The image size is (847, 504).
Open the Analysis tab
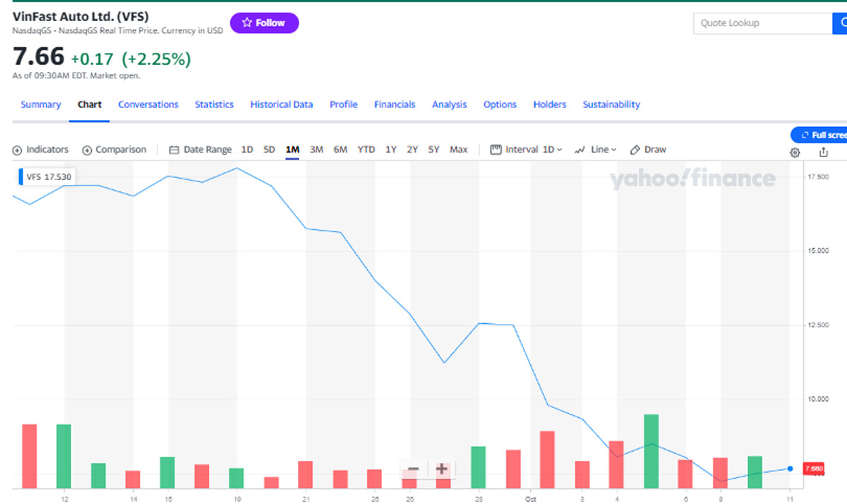pos(450,104)
